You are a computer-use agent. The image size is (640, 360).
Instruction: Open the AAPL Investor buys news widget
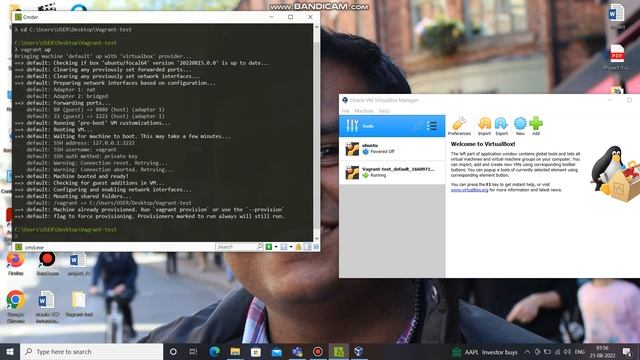click(485, 352)
